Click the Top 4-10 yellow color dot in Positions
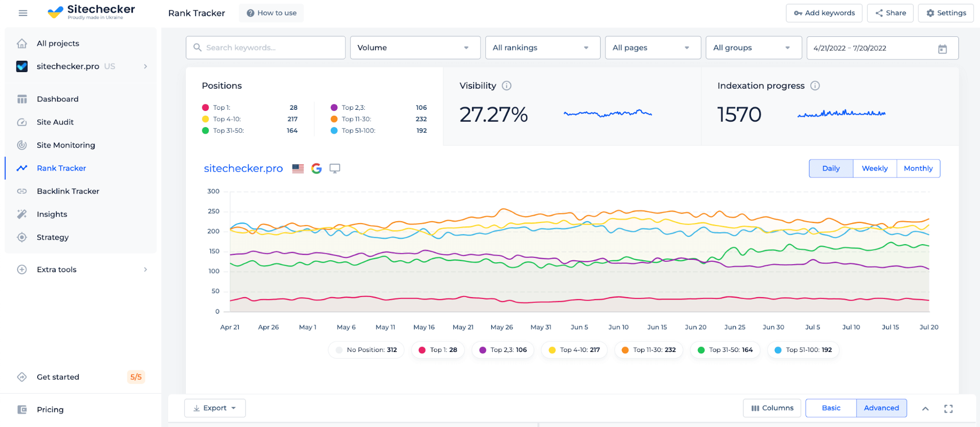This screenshot has height=427, width=980. [x=205, y=119]
